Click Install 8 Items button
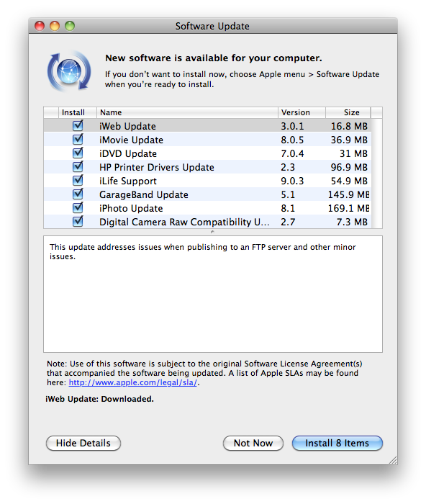 point(337,443)
